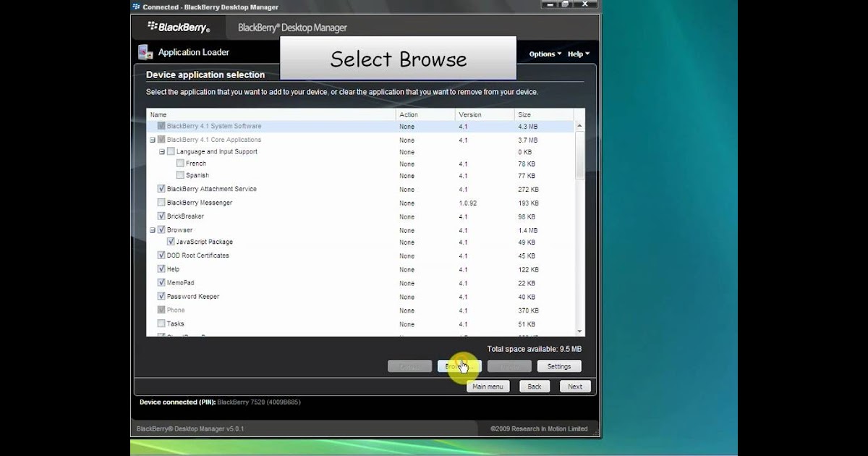Click the Back button
Image resolution: width=868 pixels, height=456 pixels.
[535, 387]
